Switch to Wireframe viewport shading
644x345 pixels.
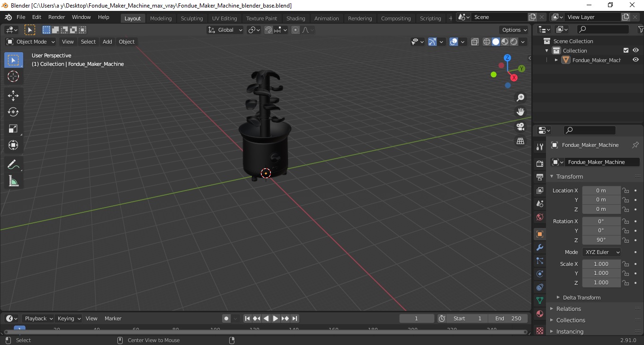[487, 42]
